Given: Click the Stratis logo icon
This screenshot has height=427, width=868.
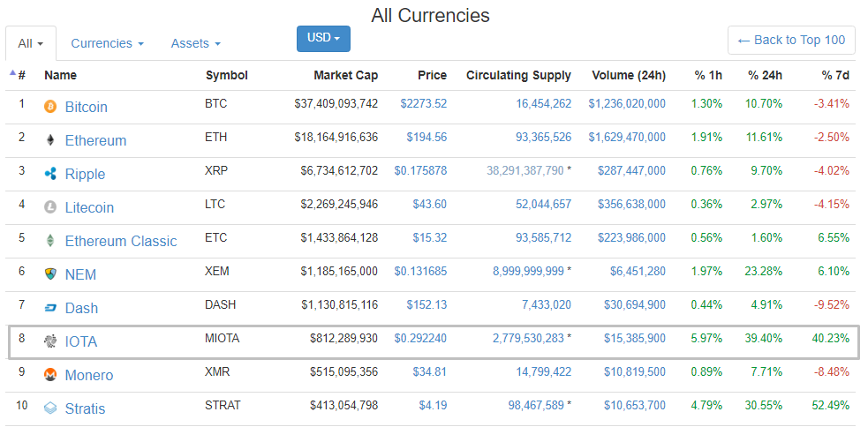Looking at the screenshot, I should tap(50, 408).
